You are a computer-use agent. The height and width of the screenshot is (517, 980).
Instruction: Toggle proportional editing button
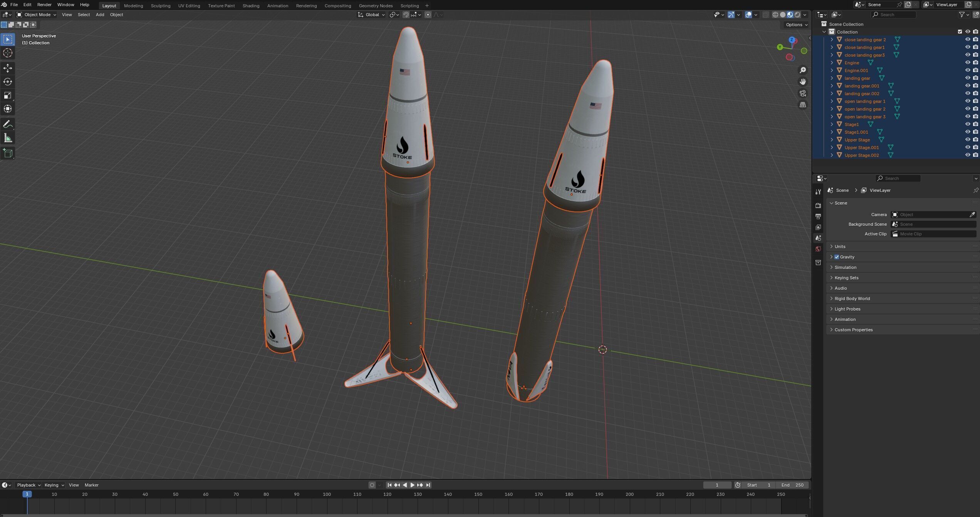428,15
